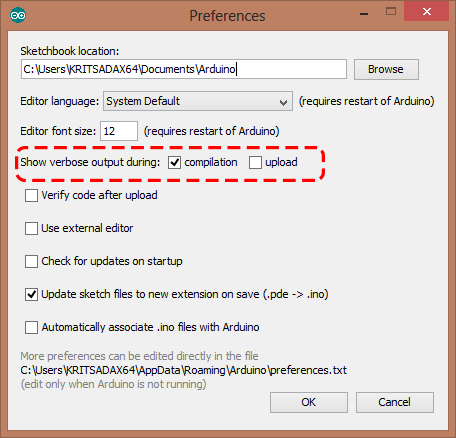
Task: Uncheck verbose output during compilation
Action: 174,163
